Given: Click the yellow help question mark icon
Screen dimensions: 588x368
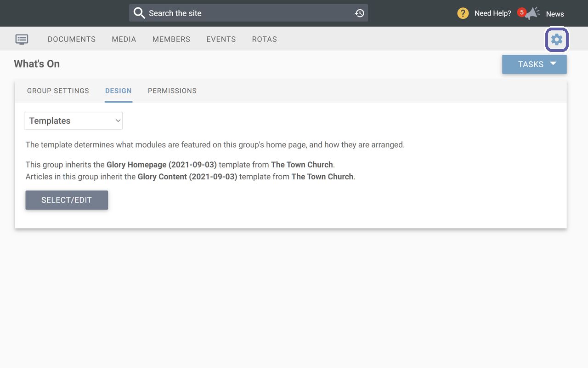Looking at the screenshot, I should (463, 13).
